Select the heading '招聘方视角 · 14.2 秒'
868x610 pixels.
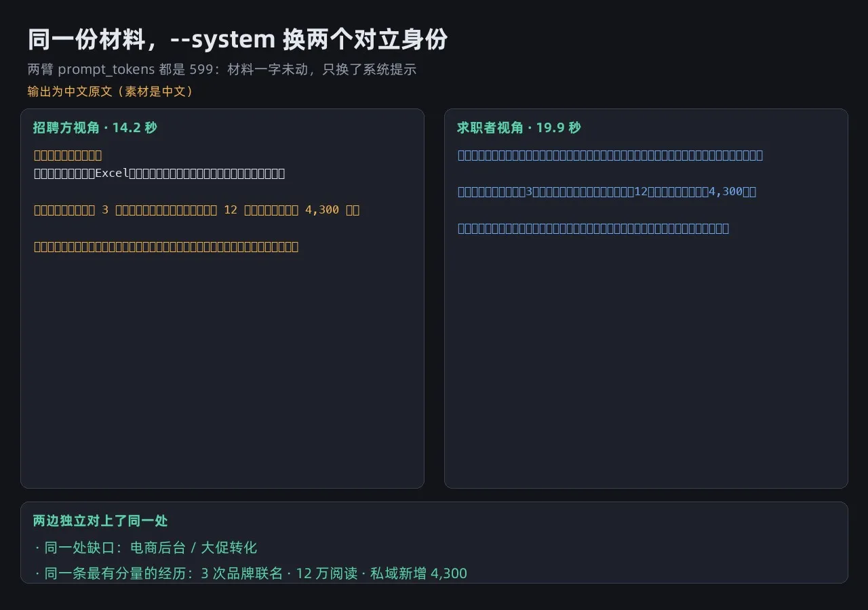[x=95, y=127]
